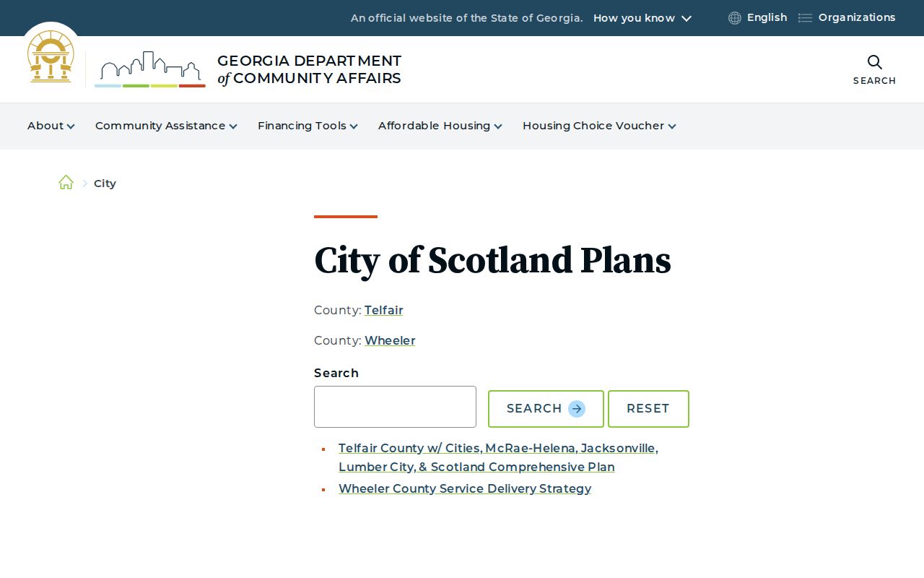Click the city skyline logo graphic
This screenshot has height=578, width=924.
pyautogui.click(x=150, y=69)
